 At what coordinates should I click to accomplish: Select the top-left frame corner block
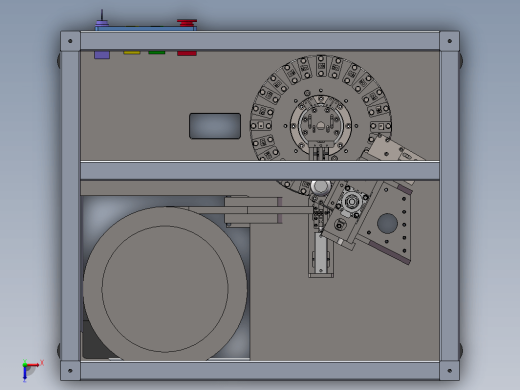(x=70, y=41)
